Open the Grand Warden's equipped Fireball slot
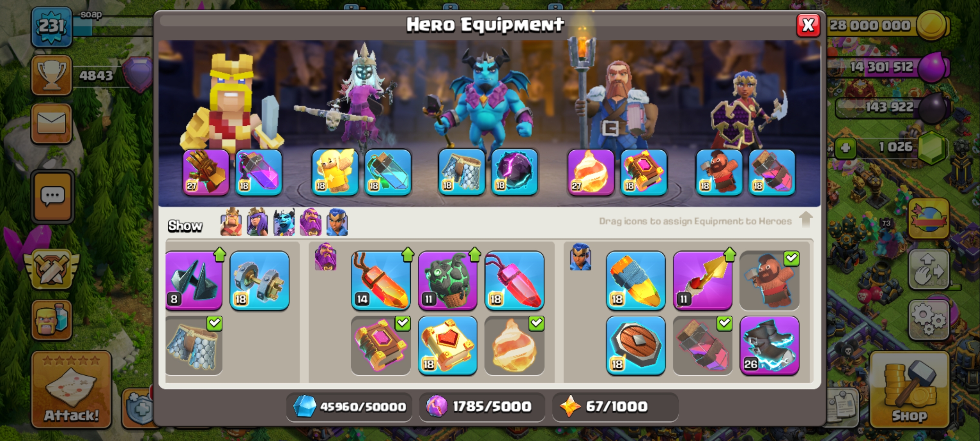980x441 pixels. (590, 172)
